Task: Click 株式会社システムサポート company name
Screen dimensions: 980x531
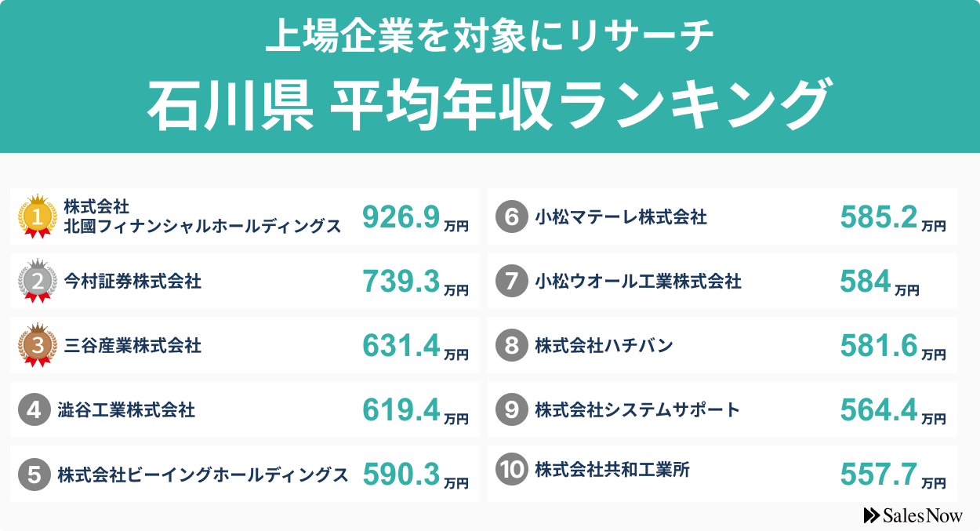Action: point(637,409)
